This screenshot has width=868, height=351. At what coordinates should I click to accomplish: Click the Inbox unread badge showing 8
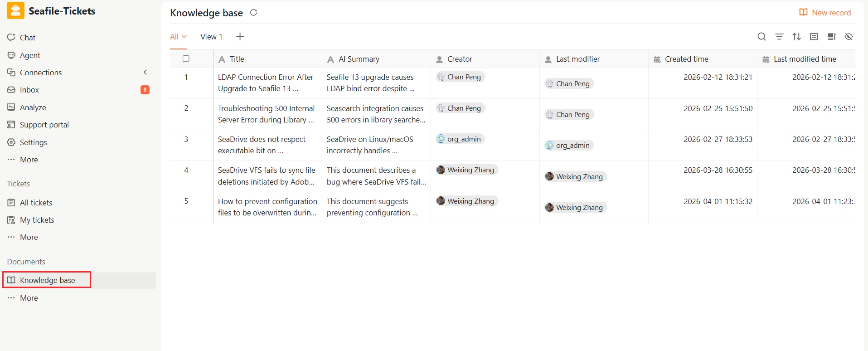coord(145,90)
